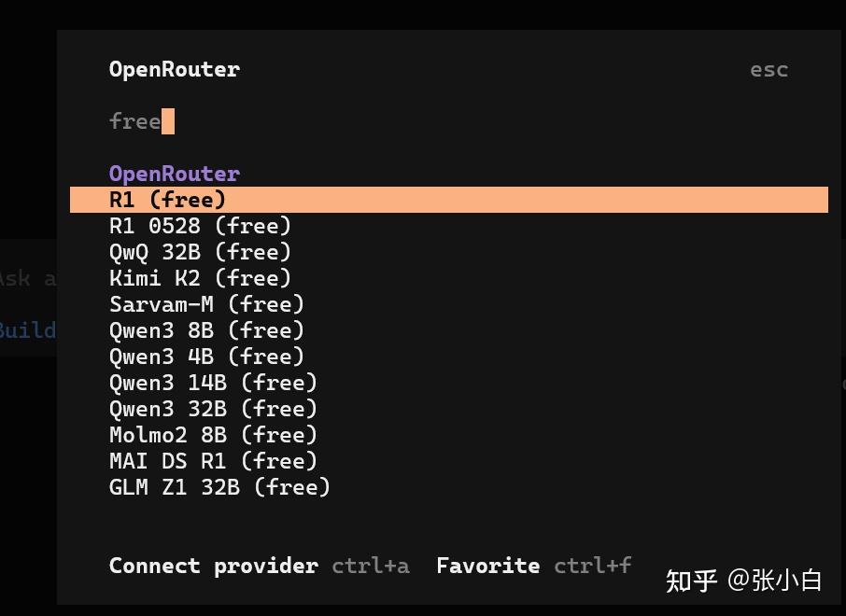Click the ctrl+f shortcut hint
846x616 pixels.
tap(593, 566)
